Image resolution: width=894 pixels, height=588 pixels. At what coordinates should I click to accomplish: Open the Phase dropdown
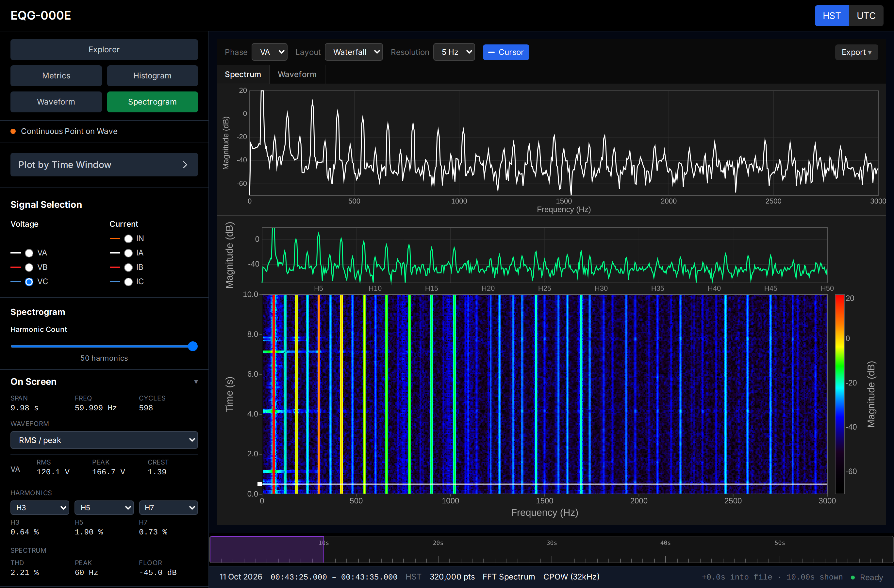point(269,52)
